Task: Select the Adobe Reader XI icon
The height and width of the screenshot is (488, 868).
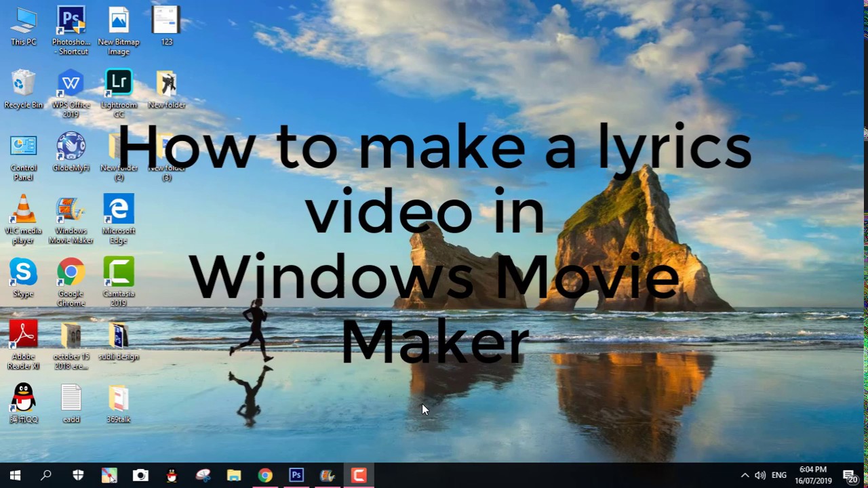Action: point(23,346)
